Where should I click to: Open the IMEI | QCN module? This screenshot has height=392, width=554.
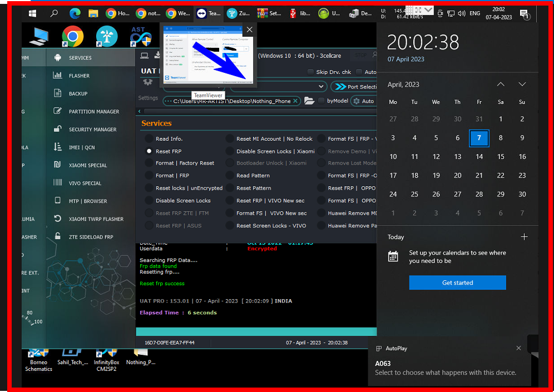[91, 147]
